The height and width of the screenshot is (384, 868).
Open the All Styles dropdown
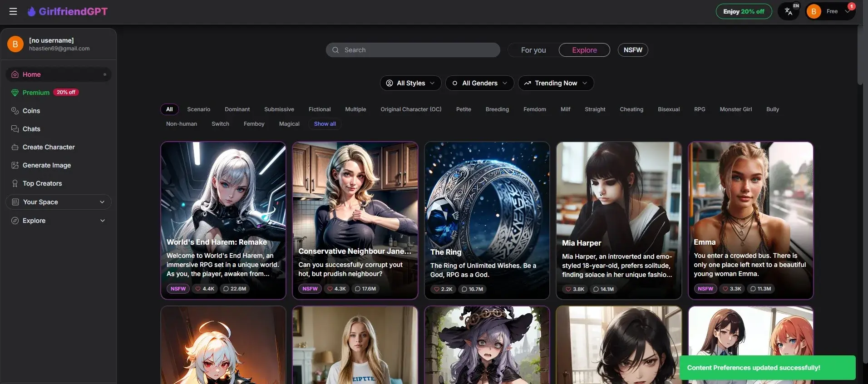(410, 83)
